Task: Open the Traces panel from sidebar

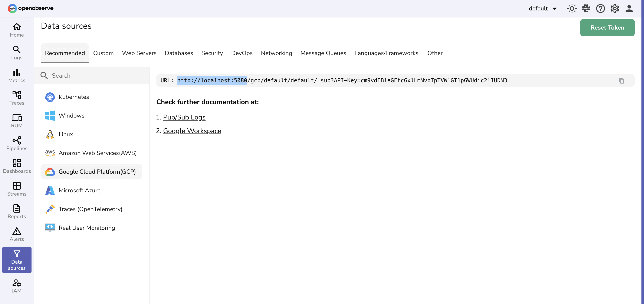Action: click(x=16, y=98)
